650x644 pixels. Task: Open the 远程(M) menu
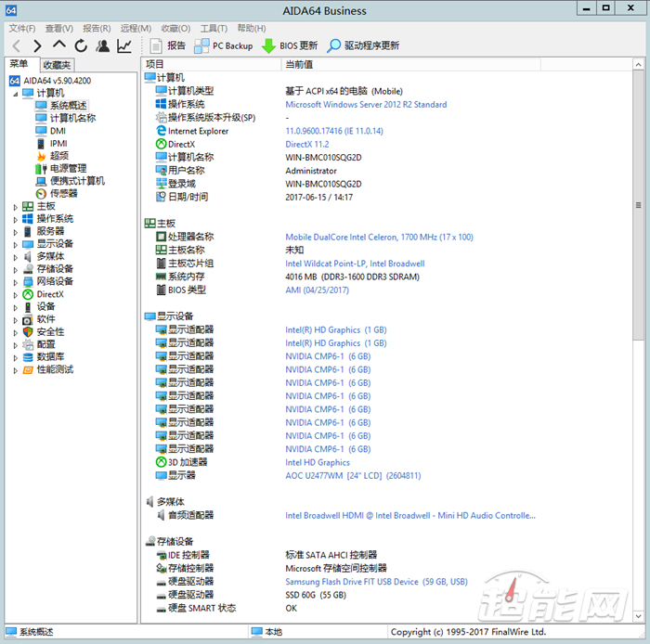click(136, 28)
